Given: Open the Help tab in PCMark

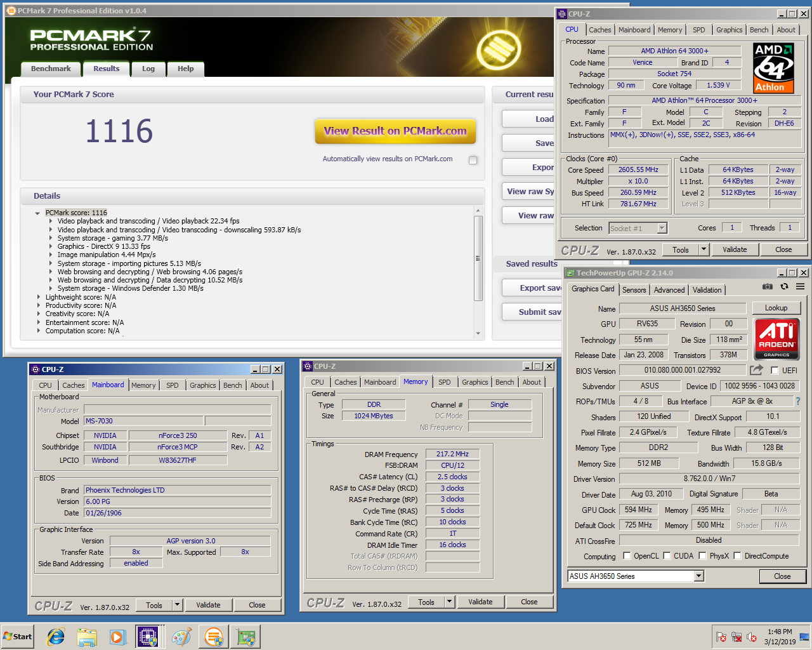Looking at the screenshot, I should pos(185,69).
